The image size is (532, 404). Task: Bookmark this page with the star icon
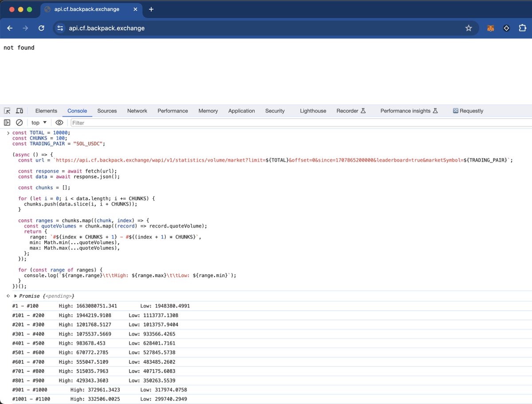(x=469, y=28)
